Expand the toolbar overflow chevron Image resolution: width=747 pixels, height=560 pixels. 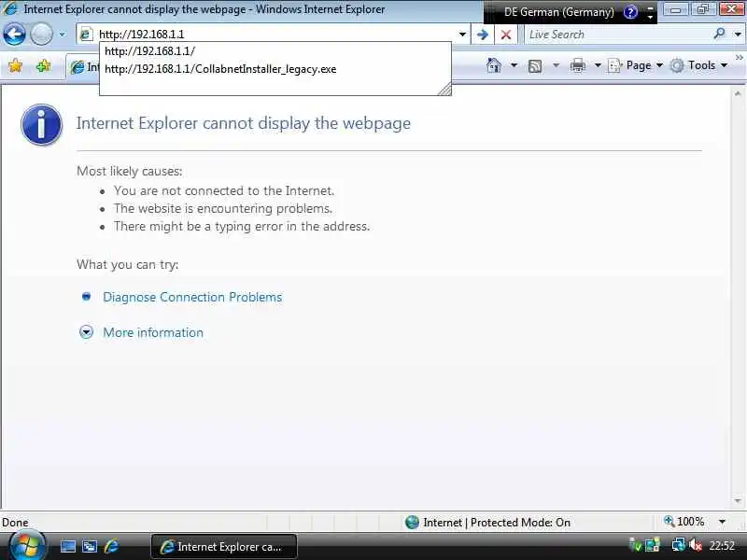(739, 58)
